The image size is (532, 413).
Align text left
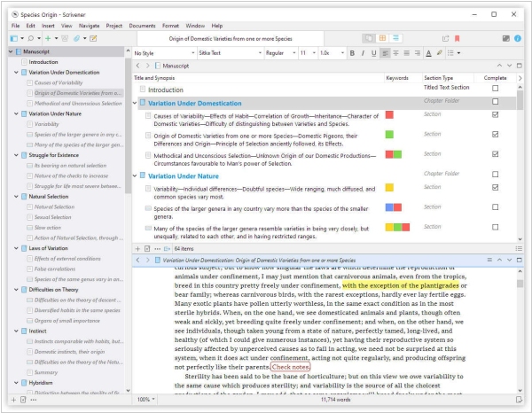[385, 53]
